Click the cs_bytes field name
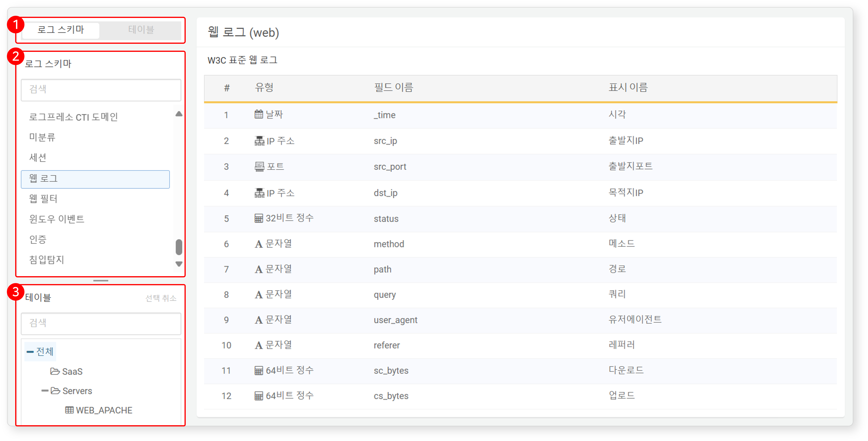 coord(391,396)
